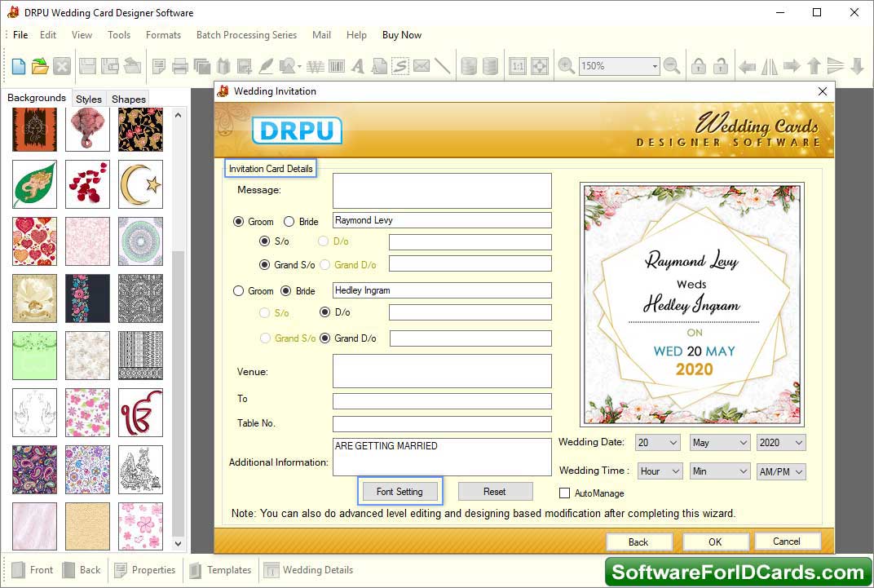
Task: Open the wedding day dropdown showing 20
Action: point(658,443)
